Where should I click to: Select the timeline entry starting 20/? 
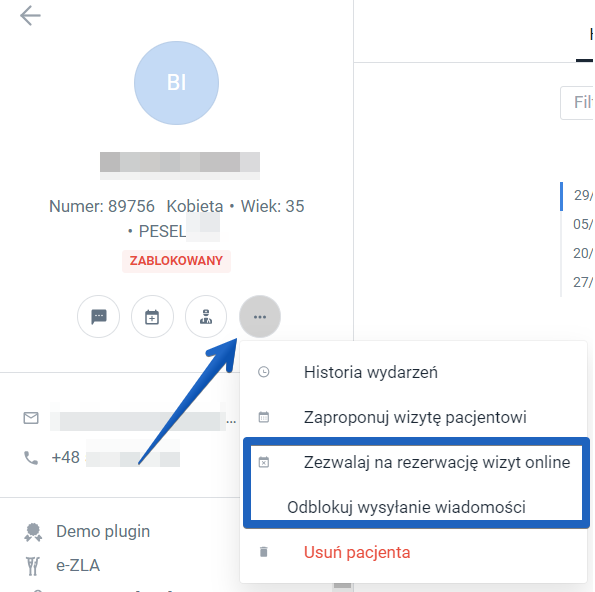(583, 253)
